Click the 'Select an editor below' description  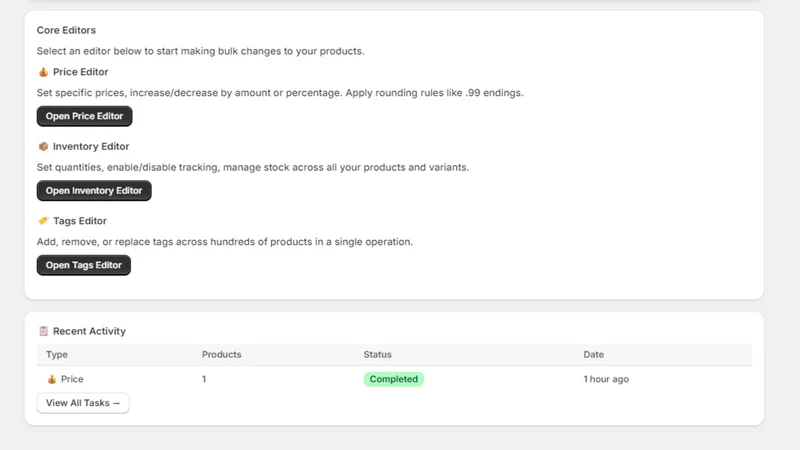tap(201, 51)
